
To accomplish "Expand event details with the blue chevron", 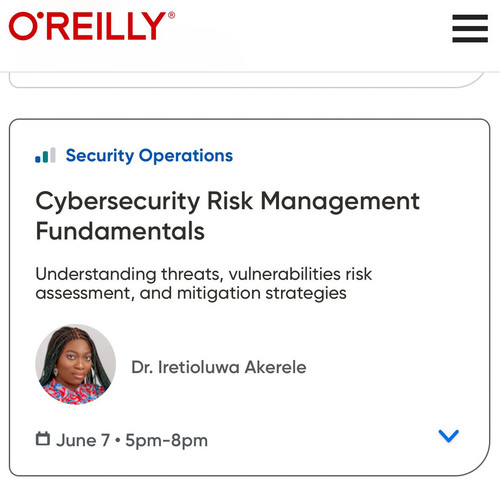I will 449,436.
